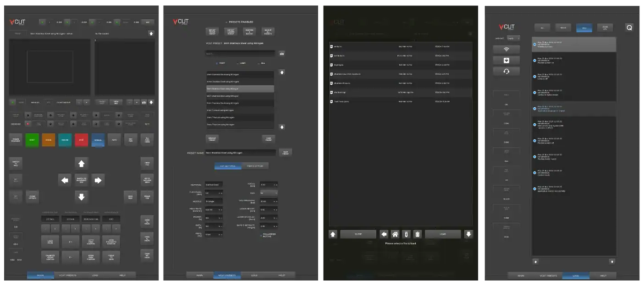Click the orange Pause button
Viewport: 644px width, 286px height.
(x=49, y=140)
